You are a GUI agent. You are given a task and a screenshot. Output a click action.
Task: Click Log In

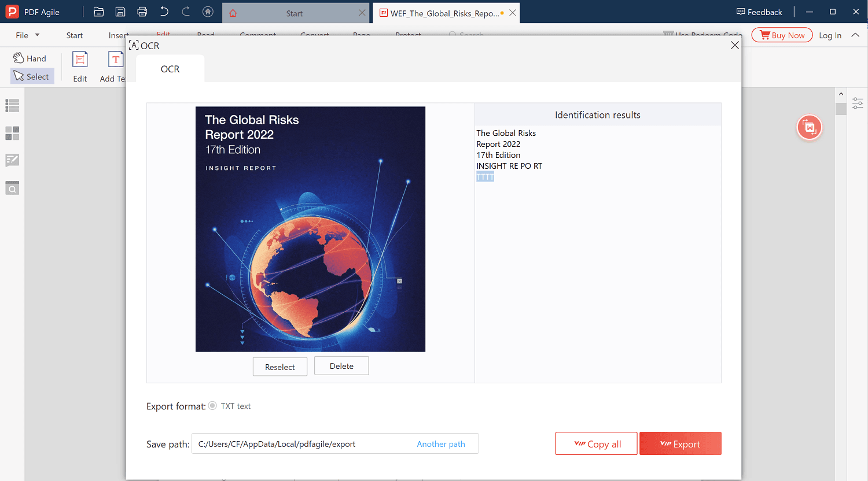pyautogui.click(x=830, y=35)
